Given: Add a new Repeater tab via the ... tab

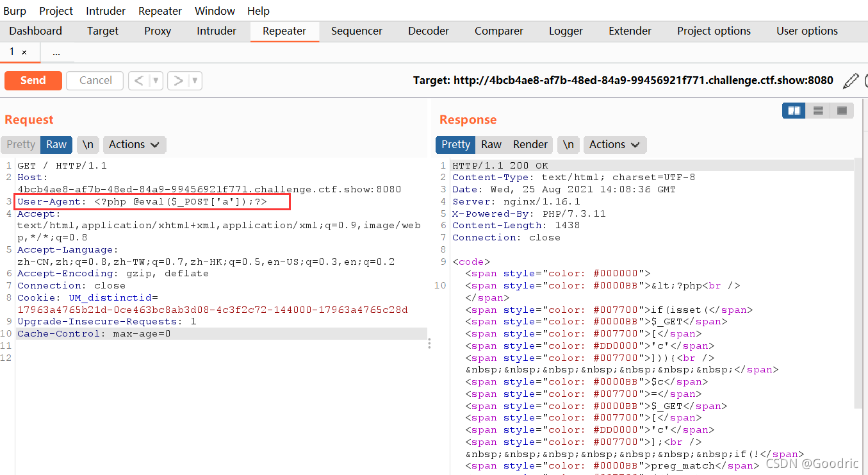Looking at the screenshot, I should 56,53.
